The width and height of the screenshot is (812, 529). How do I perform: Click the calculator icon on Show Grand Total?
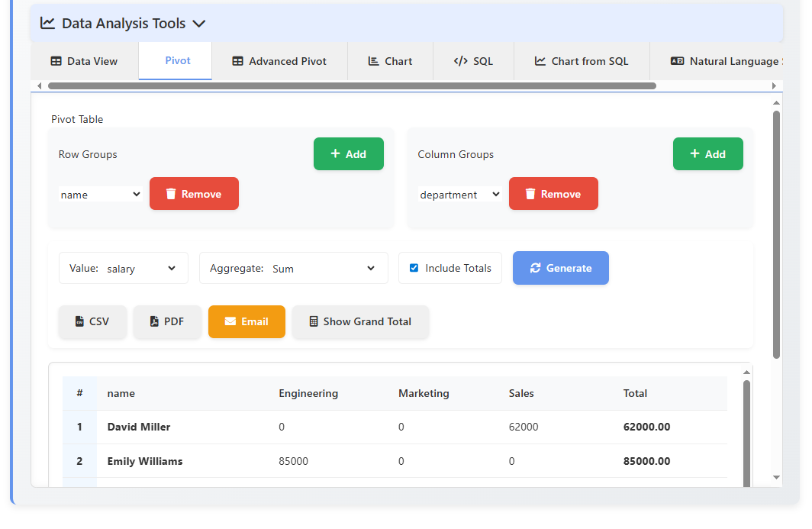(314, 321)
